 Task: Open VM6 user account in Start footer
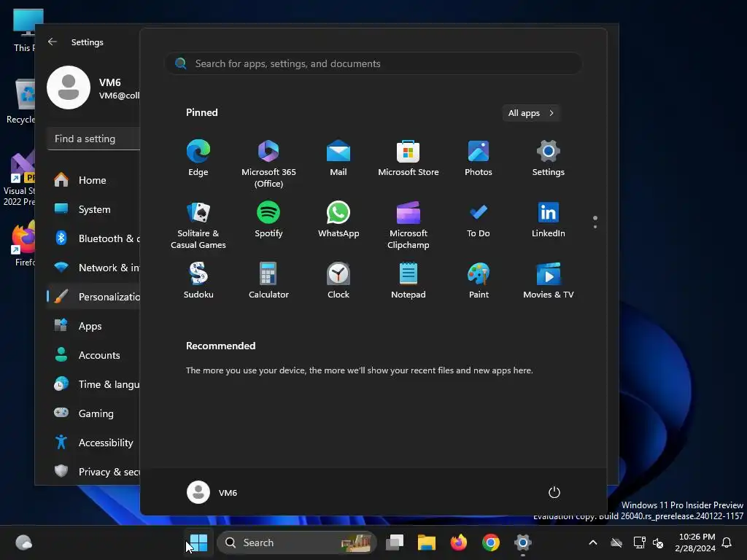pos(212,492)
